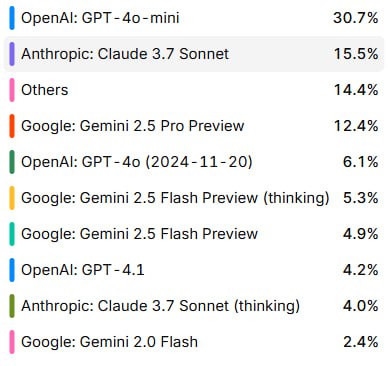Image resolution: width=388 pixels, height=366 pixels.
Task: Click the 12.4% share value
Action: [x=356, y=126]
